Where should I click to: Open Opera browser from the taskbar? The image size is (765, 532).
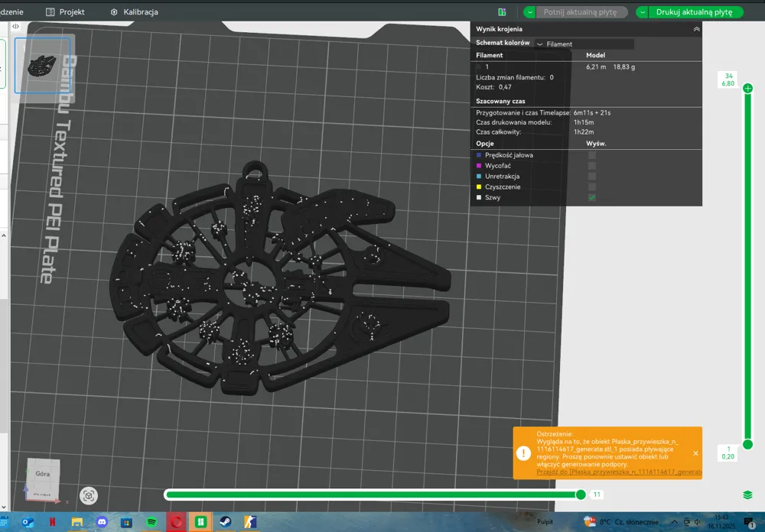click(176, 522)
